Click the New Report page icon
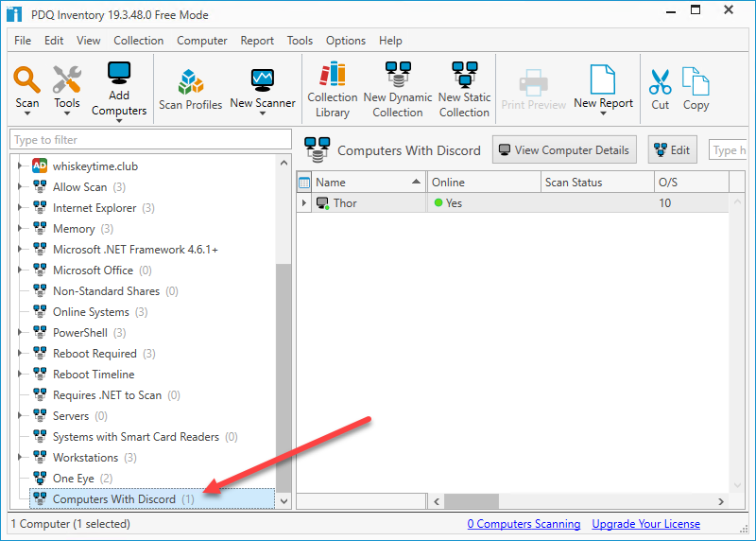The height and width of the screenshot is (541, 756). point(603,79)
